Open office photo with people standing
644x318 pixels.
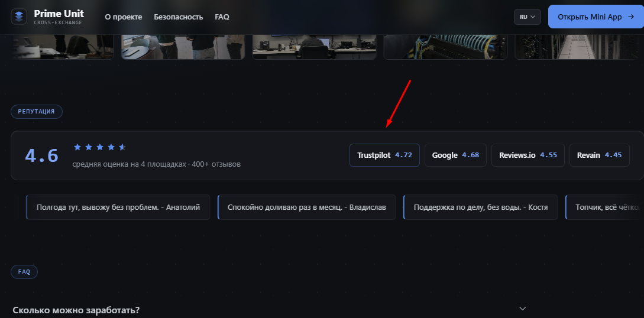pos(183,47)
